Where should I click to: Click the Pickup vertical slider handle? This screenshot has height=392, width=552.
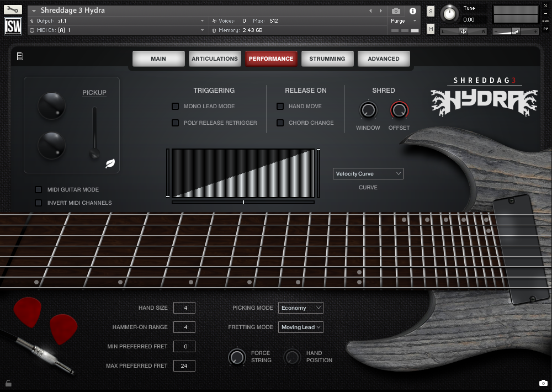(x=95, y=153)
